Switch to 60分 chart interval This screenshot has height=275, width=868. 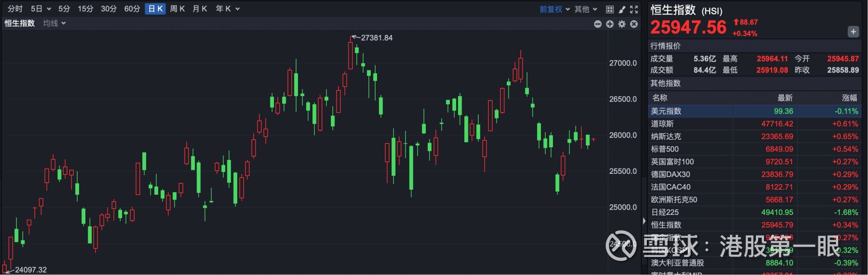click(132, 9)
